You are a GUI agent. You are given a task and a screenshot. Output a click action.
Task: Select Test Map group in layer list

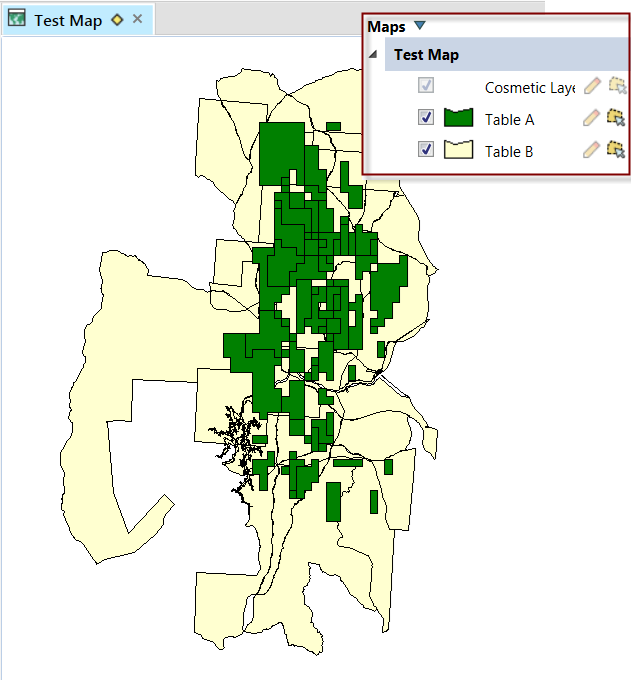coord(426,55)
